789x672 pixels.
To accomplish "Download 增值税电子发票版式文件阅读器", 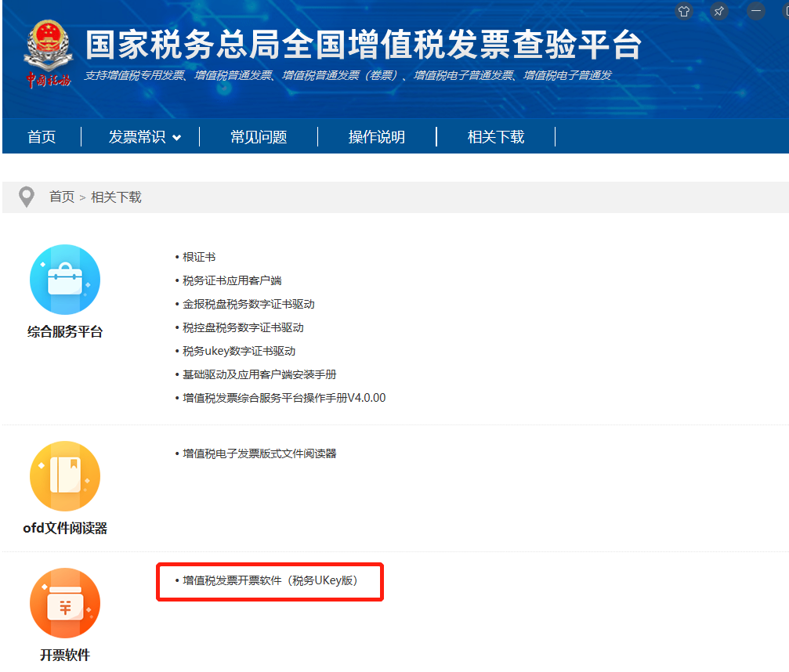I will (x=259, y=453).
